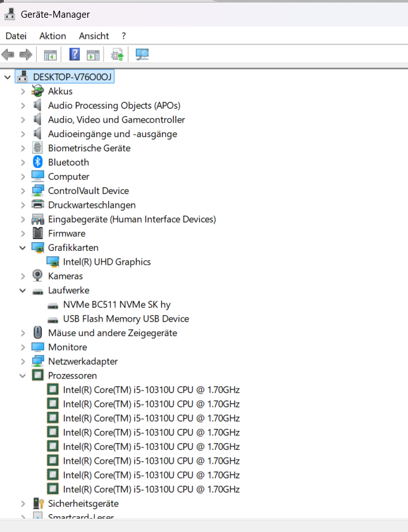The height and width of the screenshot is (532, 408).
Task: Click the Geräte-Manager title bar icon
Action: (x=10, y=14)
